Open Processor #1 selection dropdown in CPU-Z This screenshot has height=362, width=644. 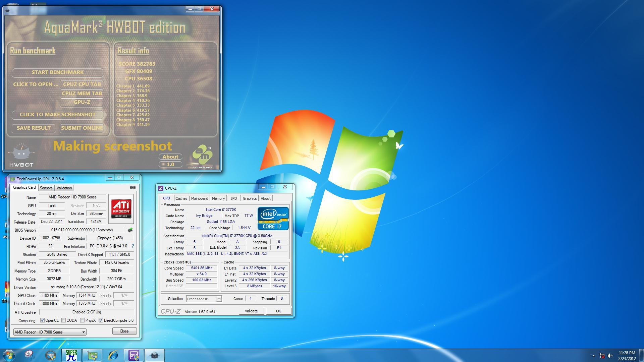click(204, 299)
